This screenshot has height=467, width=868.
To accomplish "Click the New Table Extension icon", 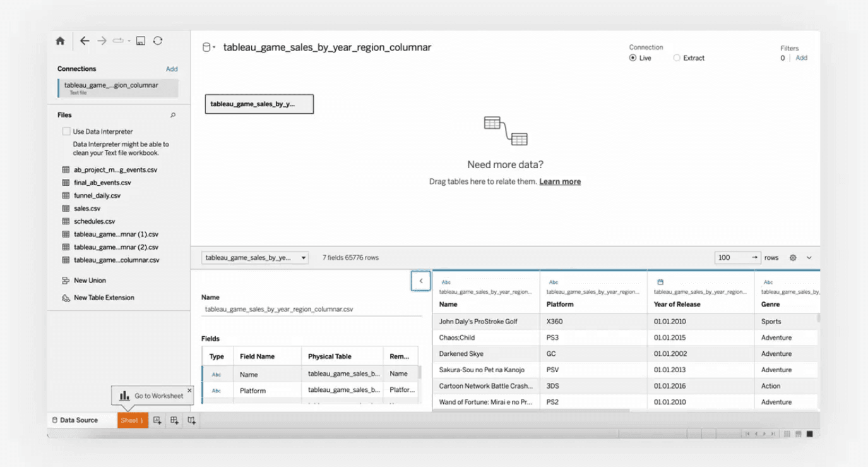I will click(x=66, y=298).
